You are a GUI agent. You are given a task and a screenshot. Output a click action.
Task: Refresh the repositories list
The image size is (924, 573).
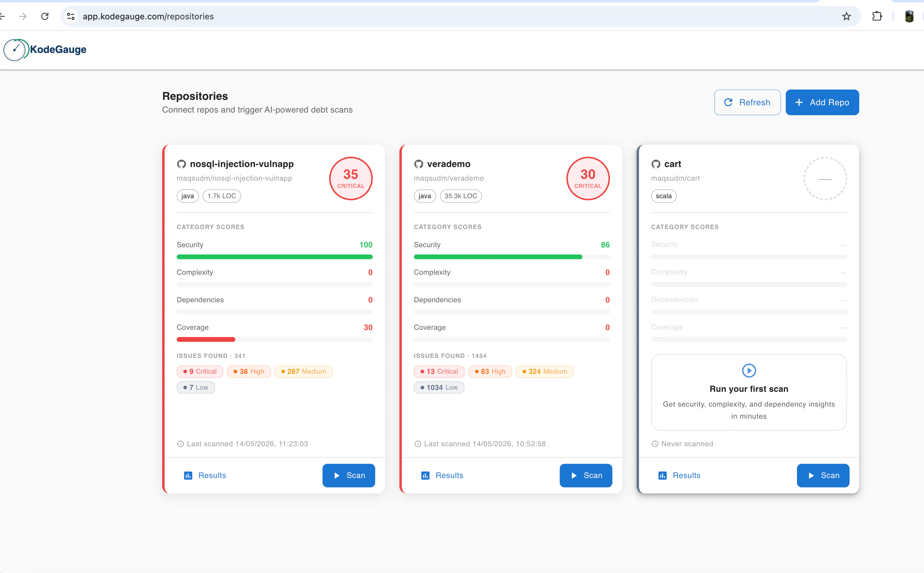747,102
